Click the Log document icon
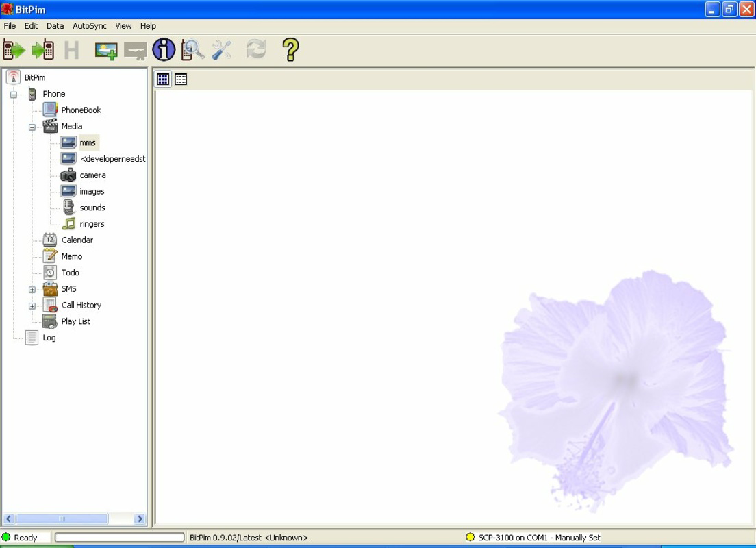The width and height of the screenshot is (756, 548). point(32,338)
